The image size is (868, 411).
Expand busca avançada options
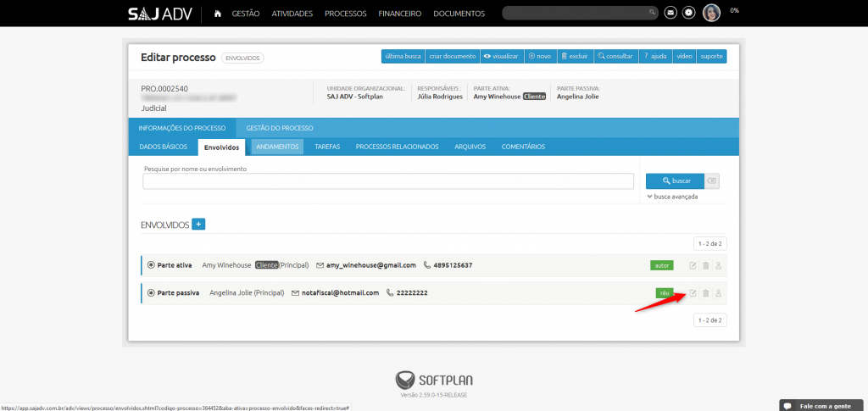(x=672, y=197)
